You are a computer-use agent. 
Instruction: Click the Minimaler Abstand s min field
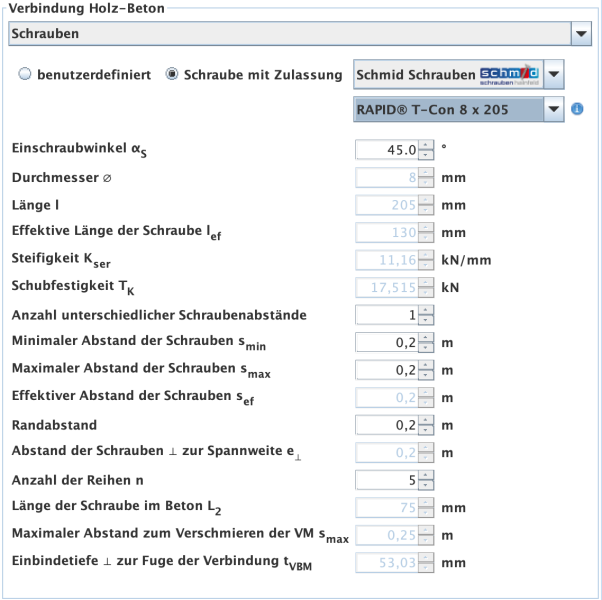(x=387, y=342)
